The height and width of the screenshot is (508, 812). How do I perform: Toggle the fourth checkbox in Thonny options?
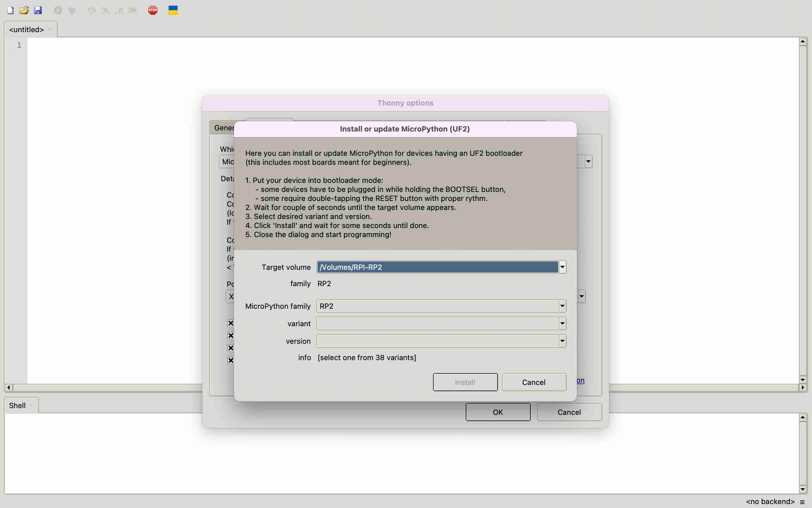231,360
